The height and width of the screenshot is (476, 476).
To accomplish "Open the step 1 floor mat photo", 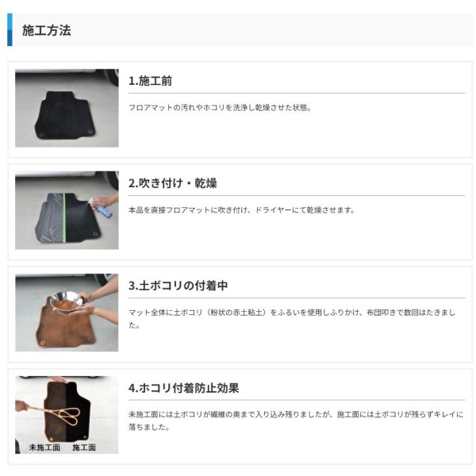I will coord(67,108).
